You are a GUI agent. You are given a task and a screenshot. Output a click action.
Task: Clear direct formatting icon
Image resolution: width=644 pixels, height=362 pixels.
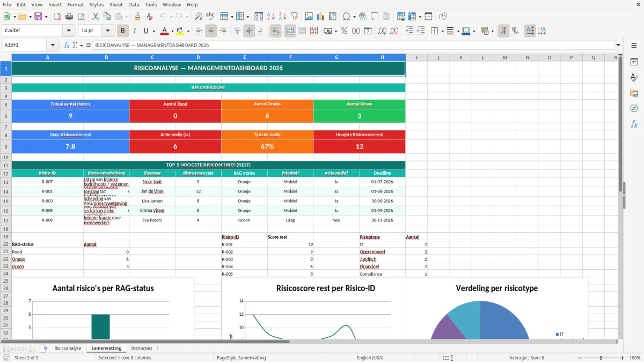(x=150, y=17)
